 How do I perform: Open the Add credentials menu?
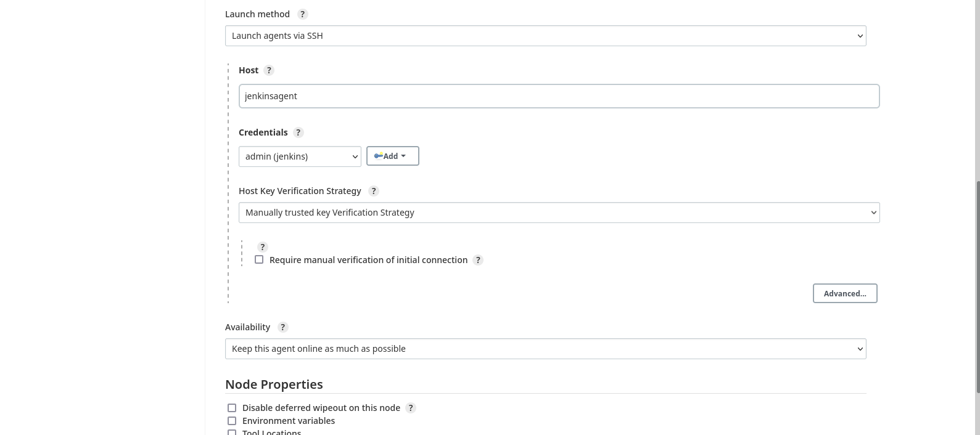click(x=392, y=155)
